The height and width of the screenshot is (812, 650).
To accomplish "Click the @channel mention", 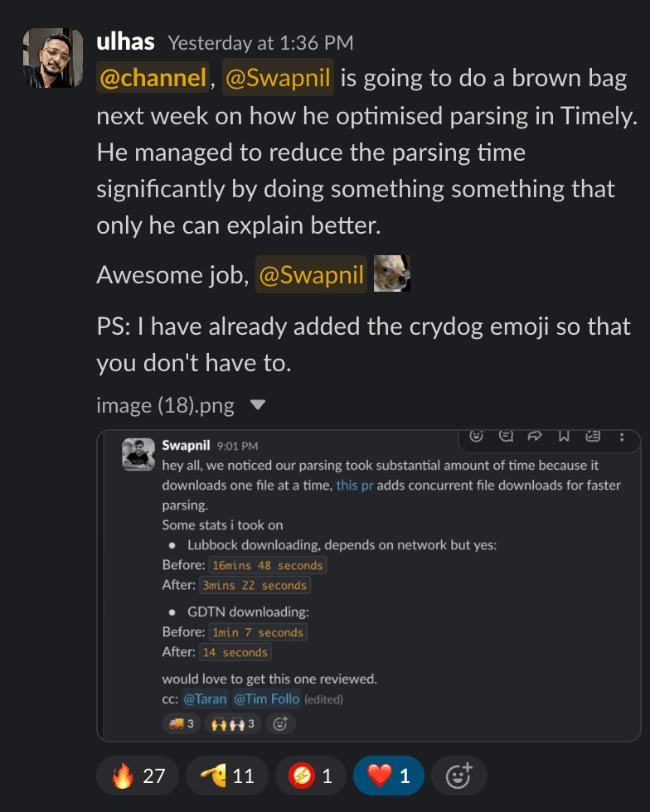I will (153, 78).
